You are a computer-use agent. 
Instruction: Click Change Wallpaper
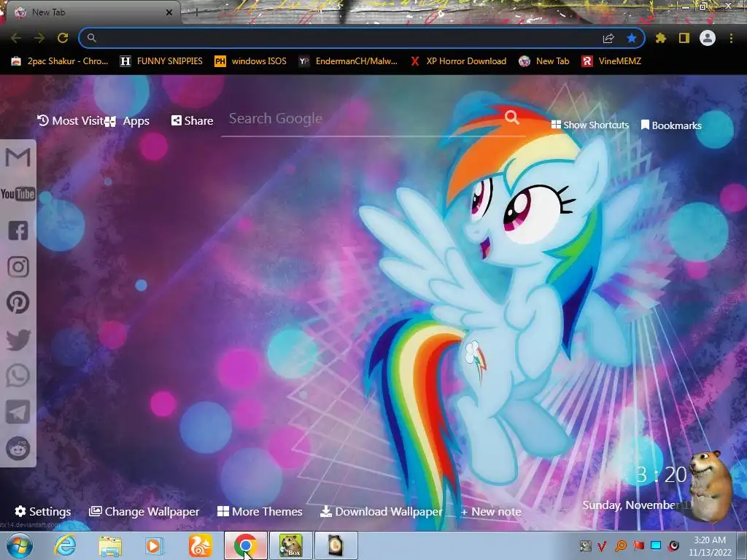144,511
